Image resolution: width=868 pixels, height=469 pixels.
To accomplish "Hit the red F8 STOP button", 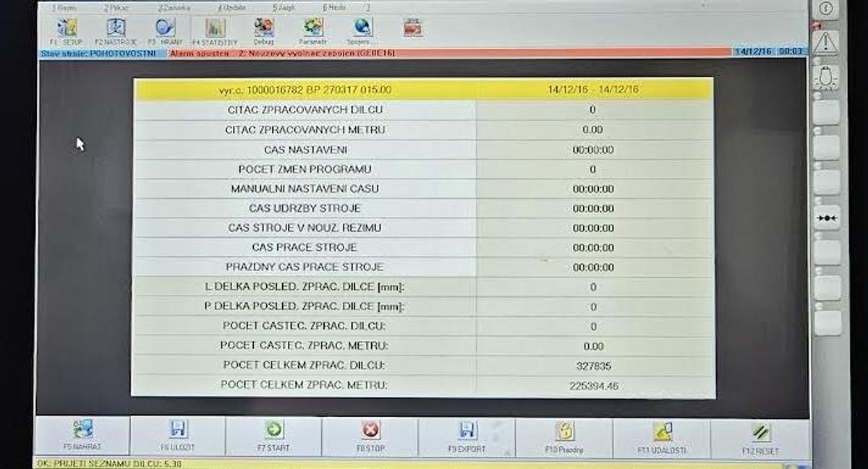I will 370,436.
